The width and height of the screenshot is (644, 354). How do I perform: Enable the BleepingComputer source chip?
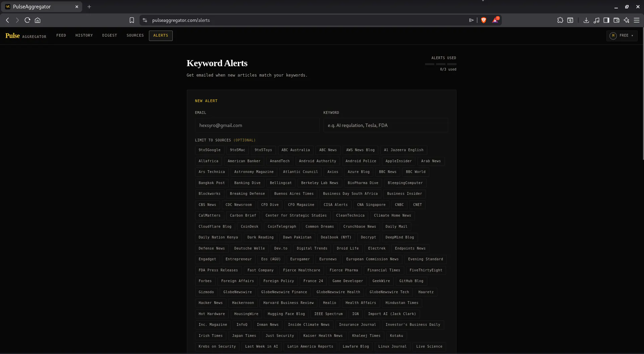click(405, 183)
